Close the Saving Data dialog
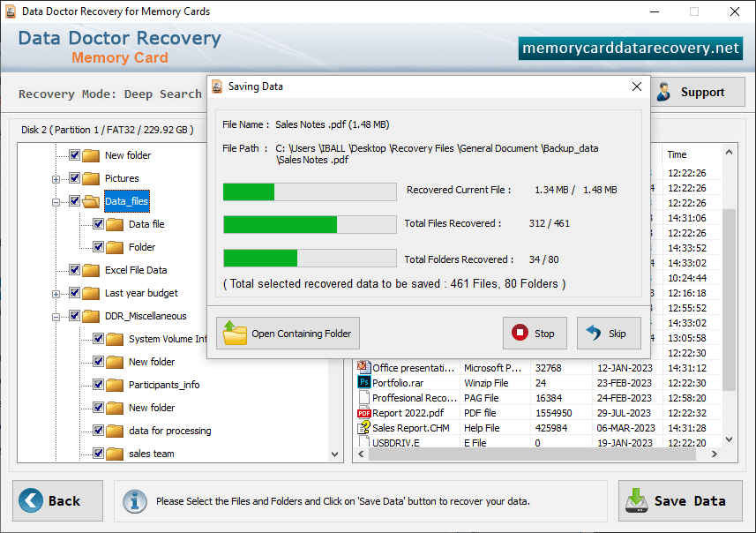Image resolution: width=756 pixels, height=533 pixels. tap(636, 86)
